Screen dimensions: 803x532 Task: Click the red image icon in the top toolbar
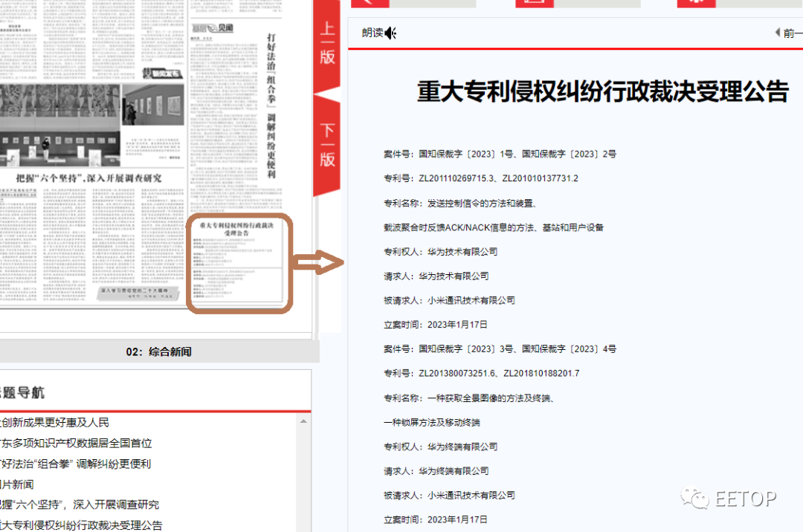pyautogui.click(x=535, y=4)
